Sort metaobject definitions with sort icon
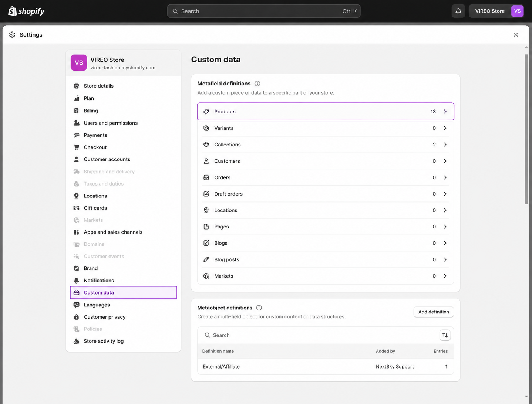 click(x=445, y=335)
